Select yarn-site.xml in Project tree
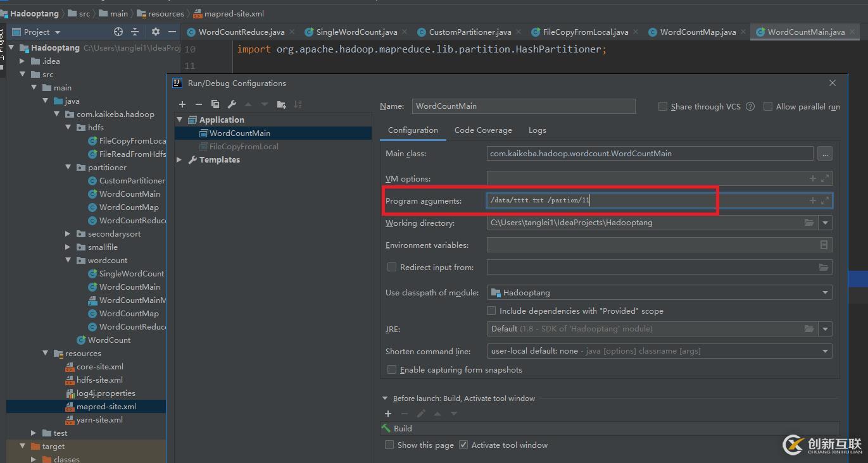 [99, 419]
